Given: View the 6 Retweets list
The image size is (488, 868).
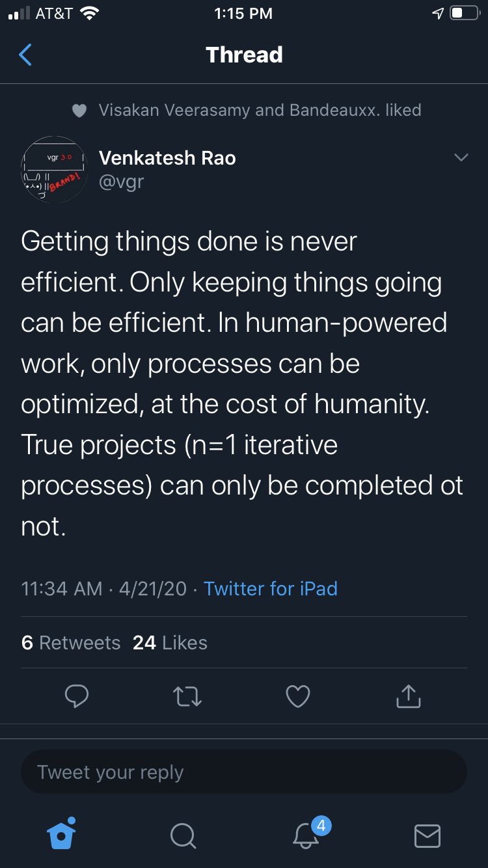Looking at the screenshot, I should [71, 643].
